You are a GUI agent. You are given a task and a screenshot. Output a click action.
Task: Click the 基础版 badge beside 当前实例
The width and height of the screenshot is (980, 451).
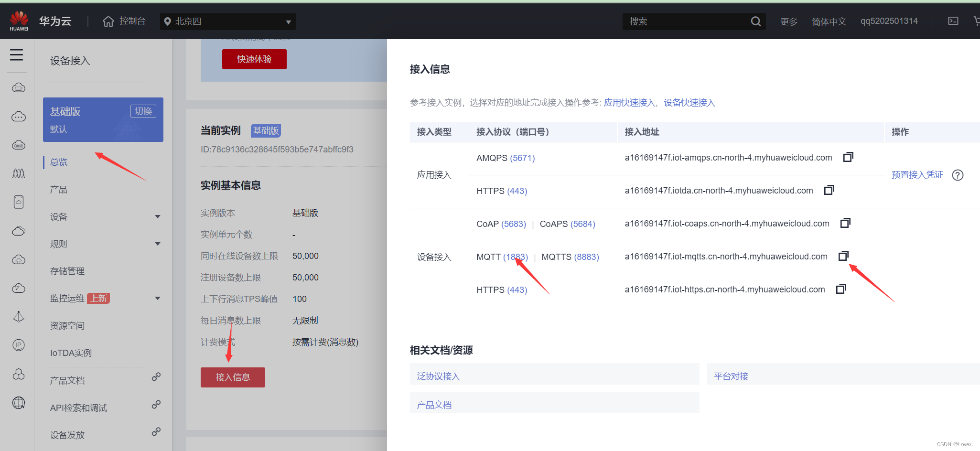click(x=266, y=131)
